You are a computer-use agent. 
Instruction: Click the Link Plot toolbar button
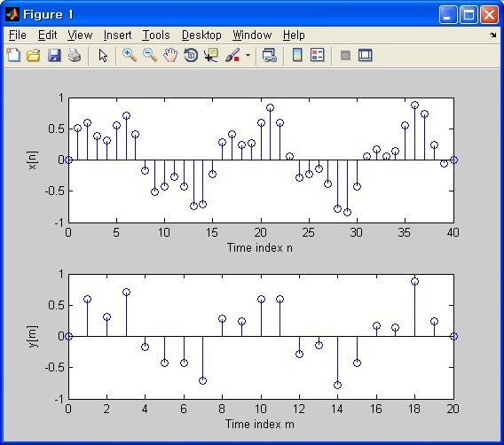click(270, 55)
